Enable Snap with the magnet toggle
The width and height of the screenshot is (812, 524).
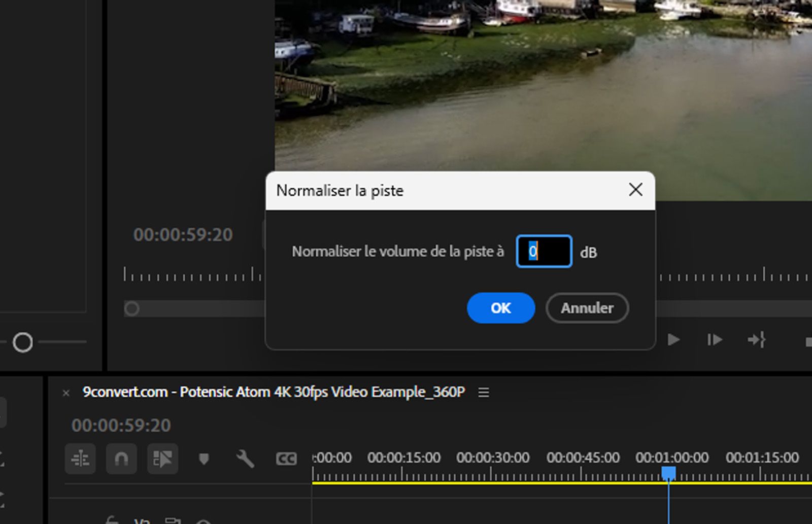pyautogui.click(x=121, y=459)
